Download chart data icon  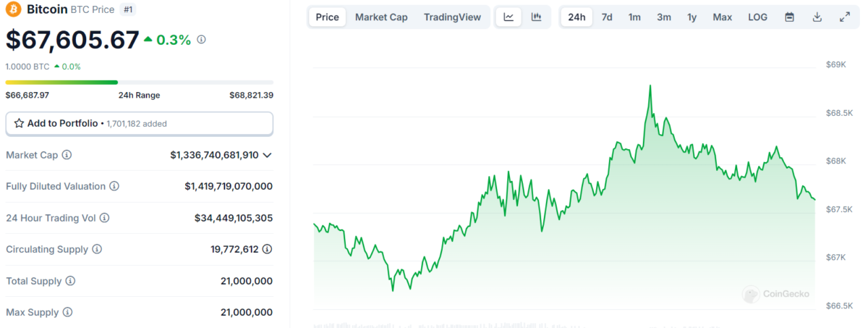point(817,17)
